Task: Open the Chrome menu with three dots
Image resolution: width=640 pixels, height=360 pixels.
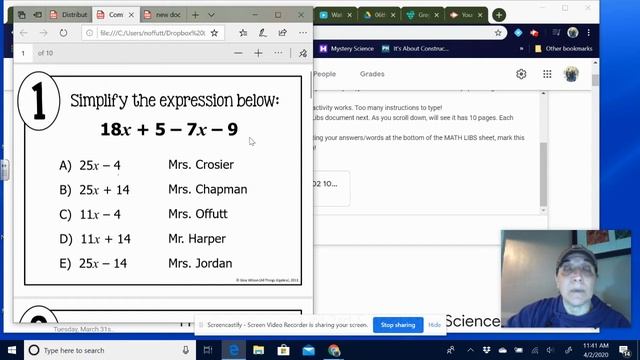Action: (x=589, y=33)
